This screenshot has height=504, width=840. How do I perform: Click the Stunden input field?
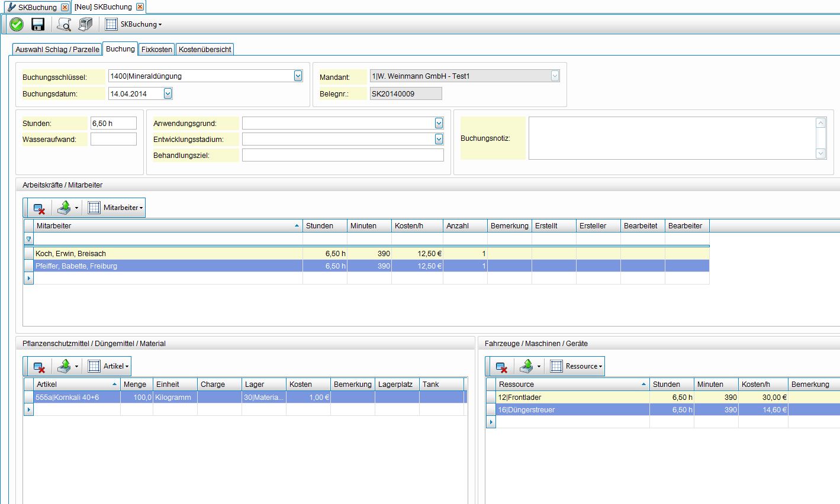pyautogui.click(x=114, y=123)
